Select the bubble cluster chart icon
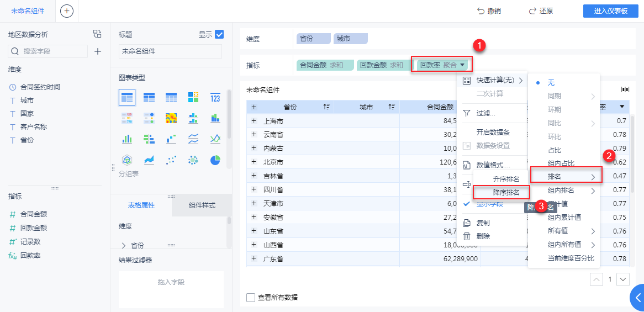Viewport: 644px width, 312px height. (x=193, y=160)
